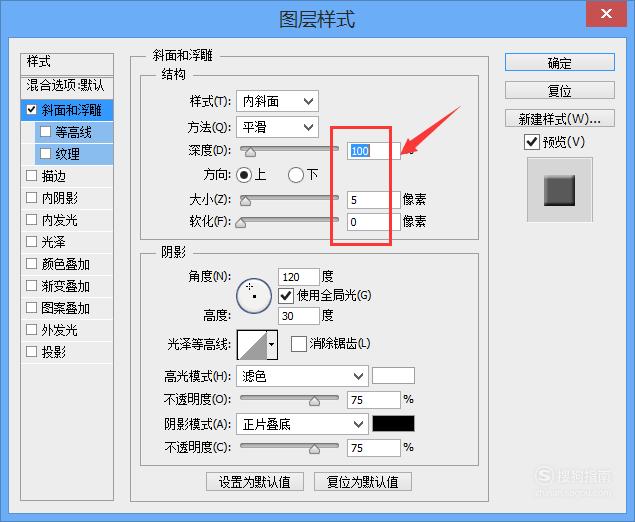Select direction 上 radio button
The image size is (635, 522).
[x=244, y=175]
